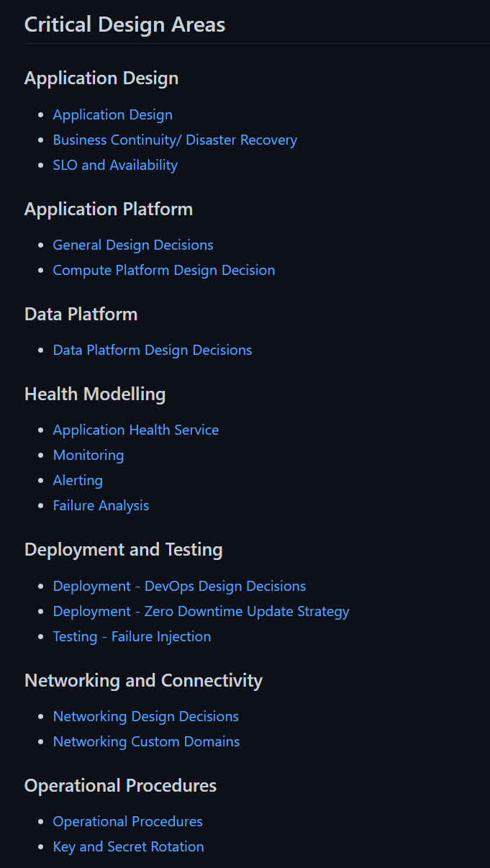The height and width of the screenshot is (868, 490).
Task: Open Data Platform Design Decisions page
Action: coord(153,350)
